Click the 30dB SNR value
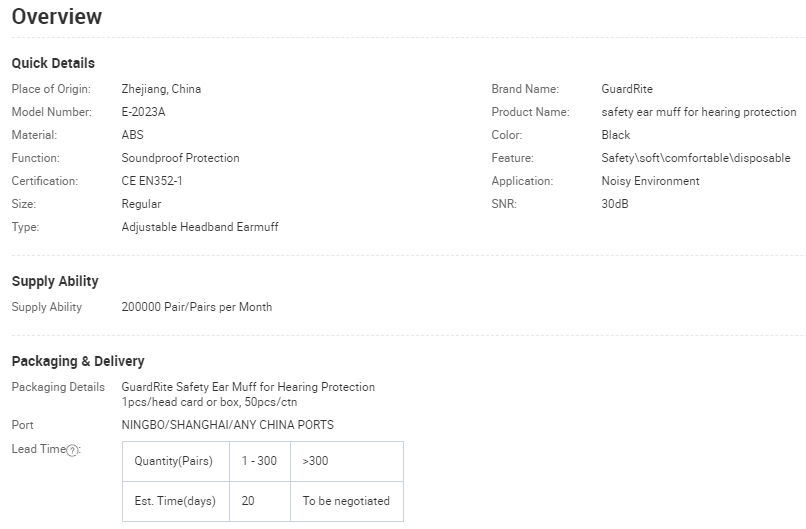The height and width of the screenshot is (529, 806). coord(615,204)
